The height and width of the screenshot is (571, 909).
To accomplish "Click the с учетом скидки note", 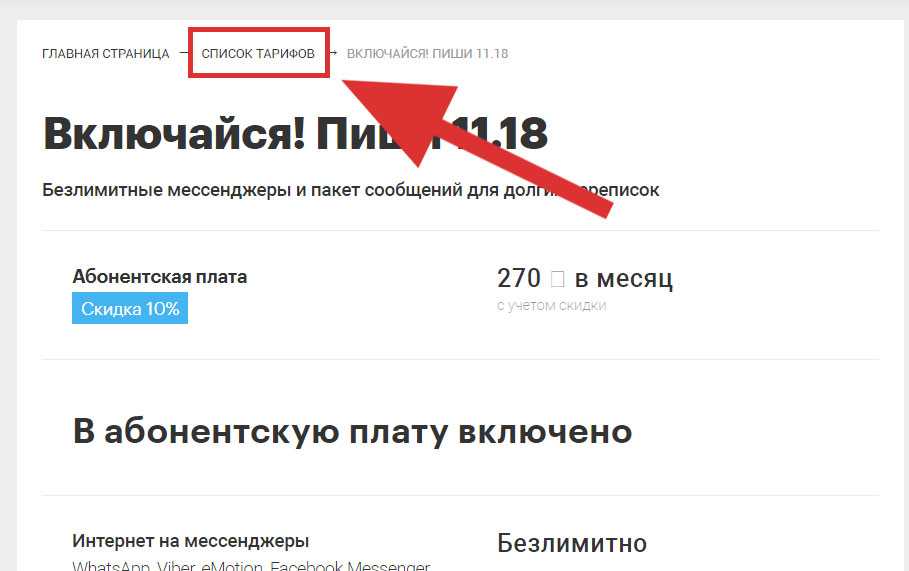I will point(551,305).
